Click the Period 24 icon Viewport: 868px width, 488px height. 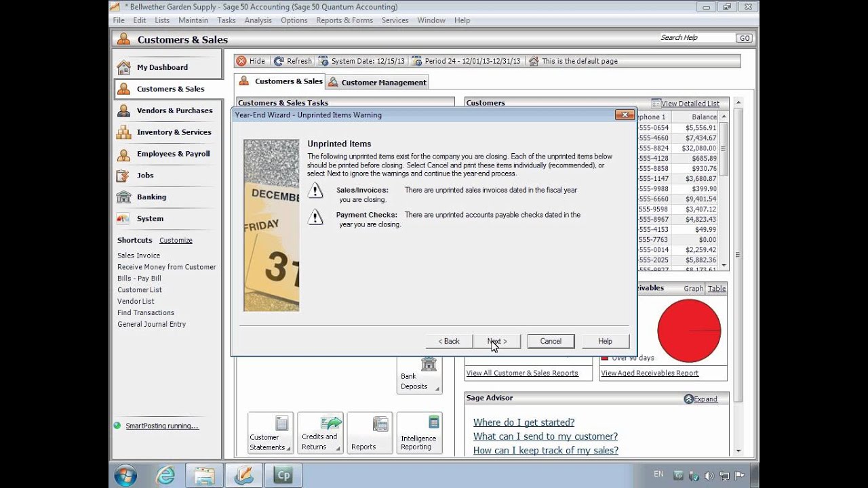[417, 61]
